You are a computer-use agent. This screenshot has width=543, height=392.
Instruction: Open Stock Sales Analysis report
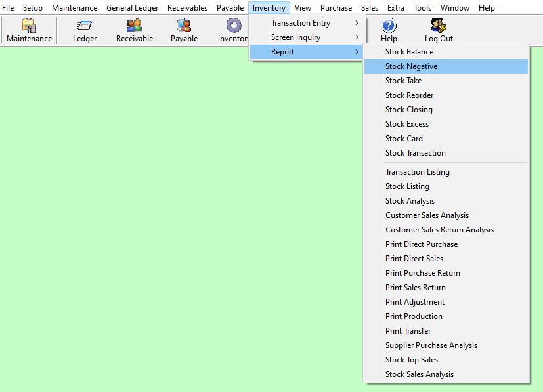pyautogui.click(x=446, y=374)
